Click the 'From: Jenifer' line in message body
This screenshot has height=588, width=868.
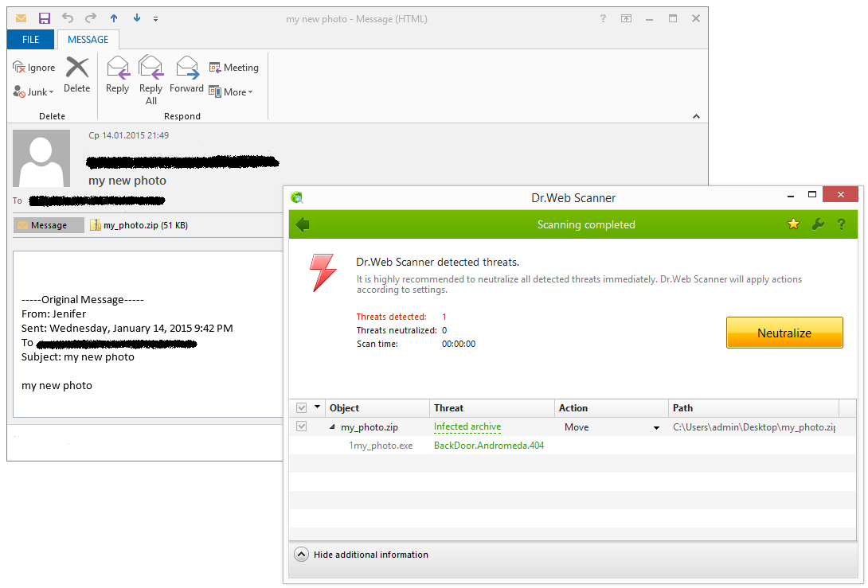click(x=53, y=313)
